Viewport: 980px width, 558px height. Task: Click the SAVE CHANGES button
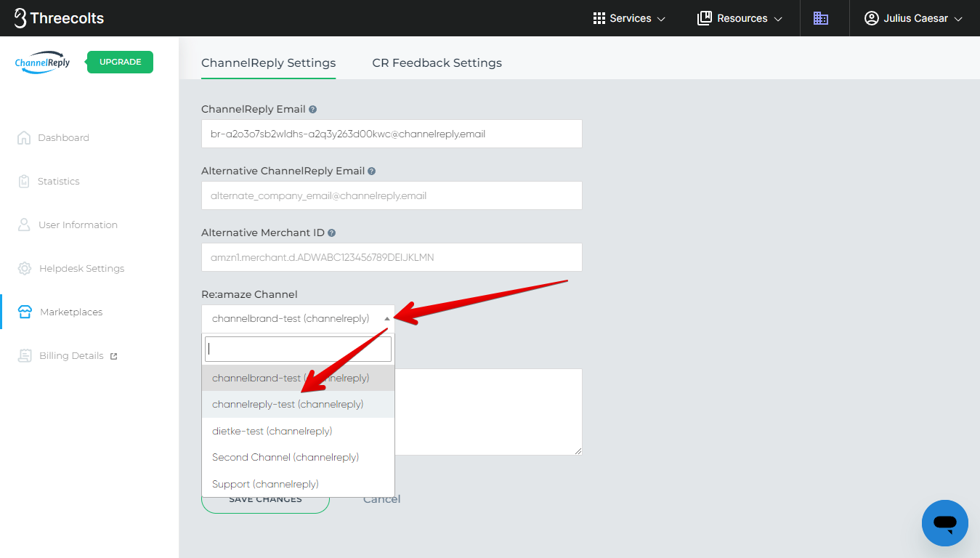265,501
